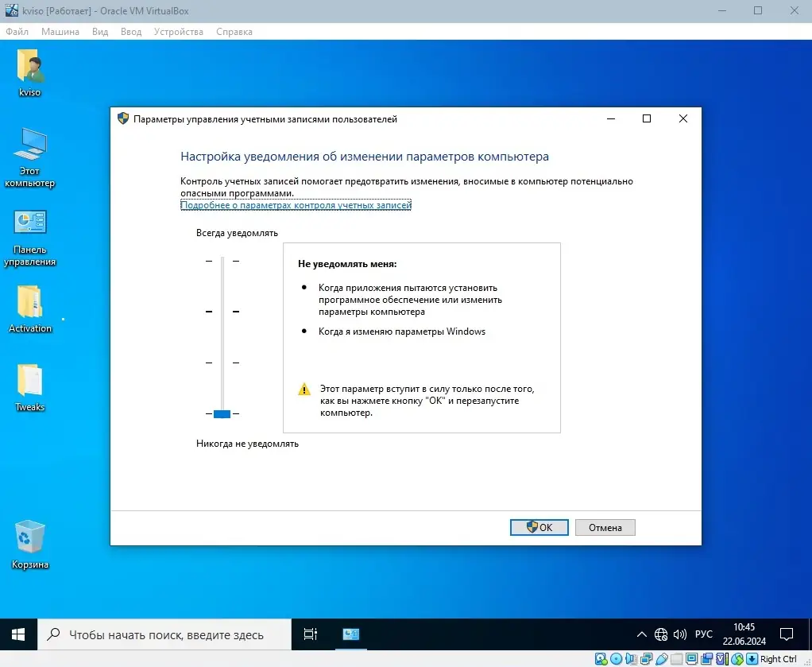Open the 'Справка' menu

pyautogui.click(x=234, y=32)
